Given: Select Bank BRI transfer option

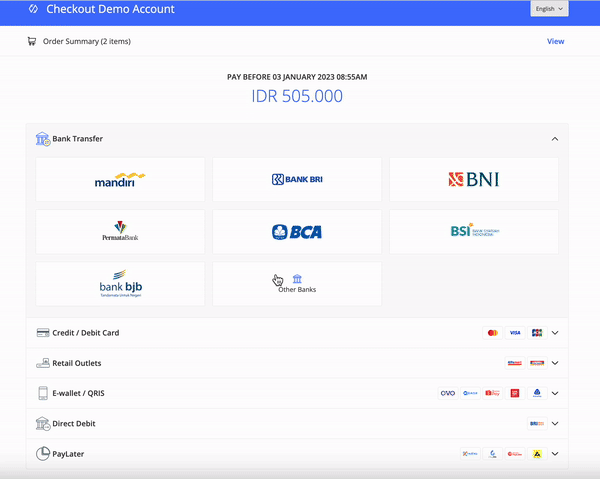Looking at the screenshot, I should (297, 179).
